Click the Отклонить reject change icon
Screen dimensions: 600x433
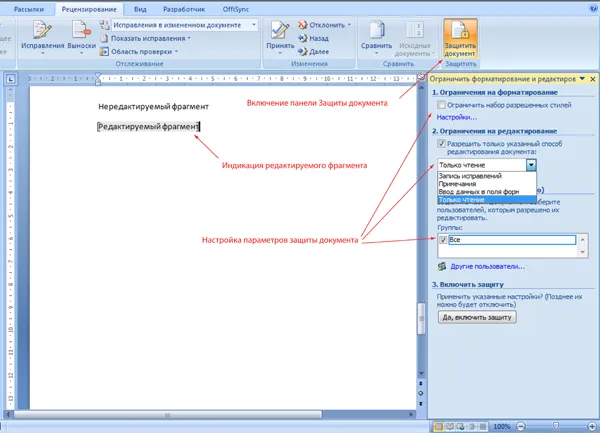[303, 25]
